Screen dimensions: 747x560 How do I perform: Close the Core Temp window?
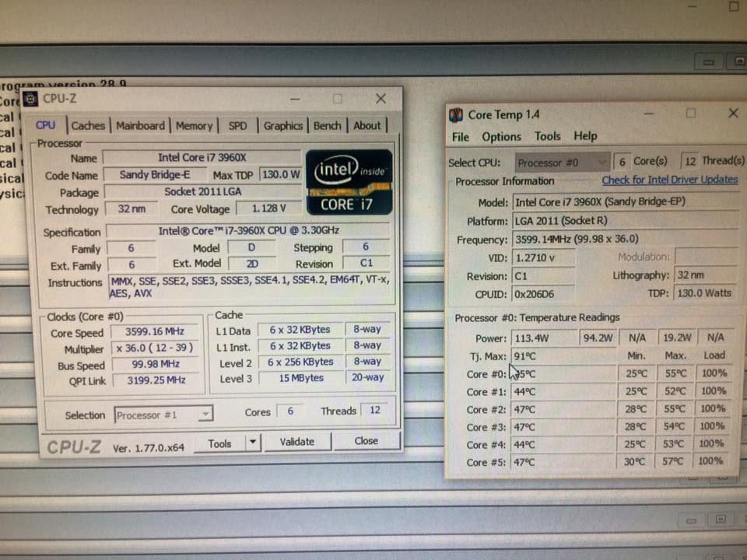click(733, 113)
